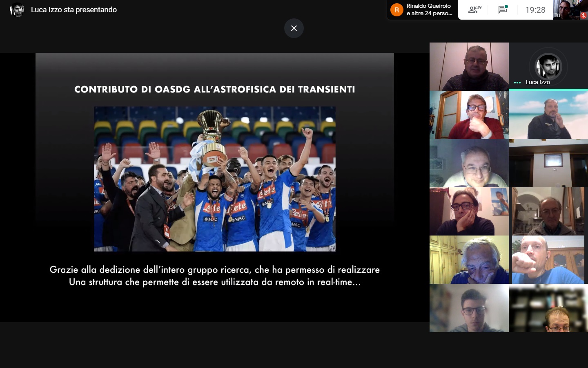Open the participants list showing 39 people
The height and width of the screenshot is (368, 588).
474,10
